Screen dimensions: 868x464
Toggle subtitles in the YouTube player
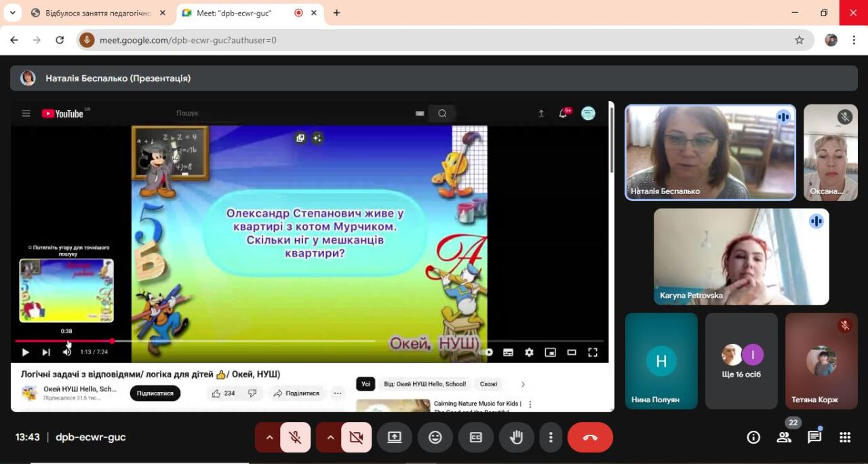tap(508, 352)
